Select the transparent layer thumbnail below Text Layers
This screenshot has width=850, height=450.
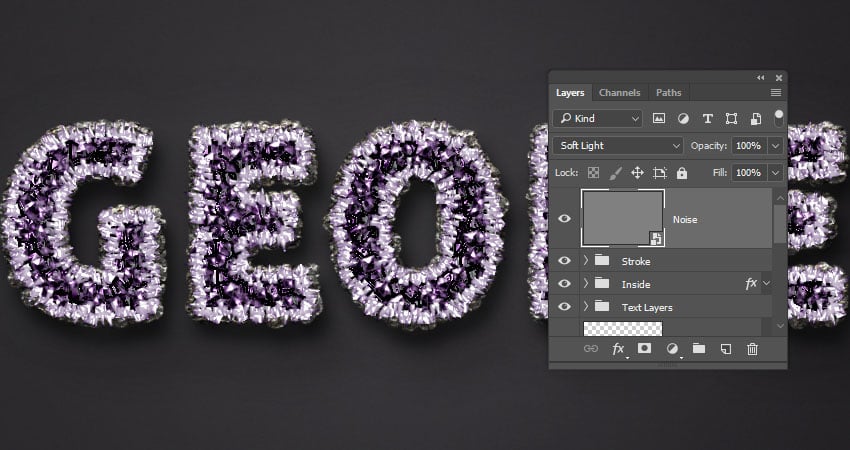coord(623,329)
